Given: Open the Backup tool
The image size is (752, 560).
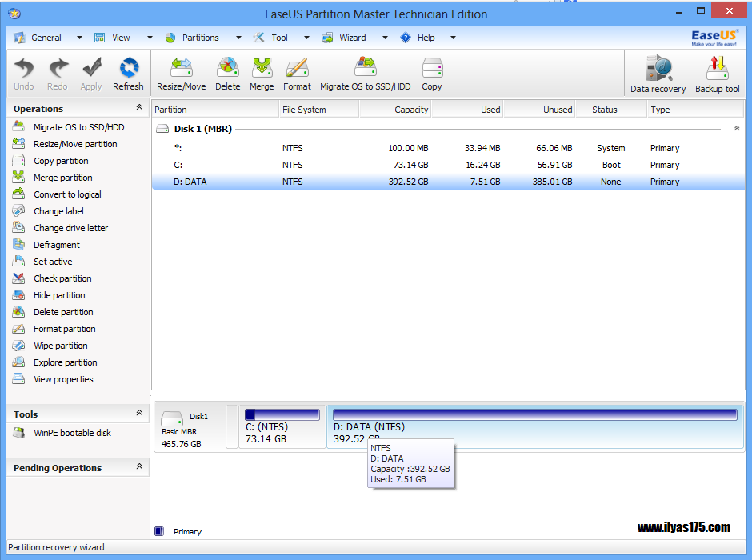Looking at the screenshot, I should coord(718,74).
